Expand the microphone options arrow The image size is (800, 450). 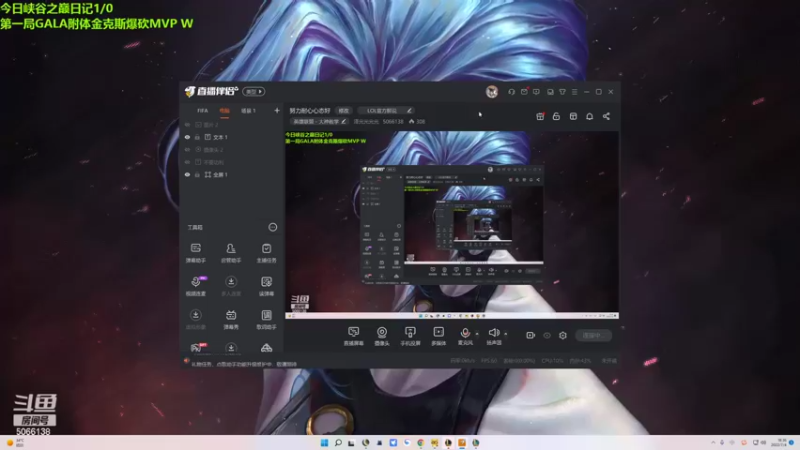point(477,334)
